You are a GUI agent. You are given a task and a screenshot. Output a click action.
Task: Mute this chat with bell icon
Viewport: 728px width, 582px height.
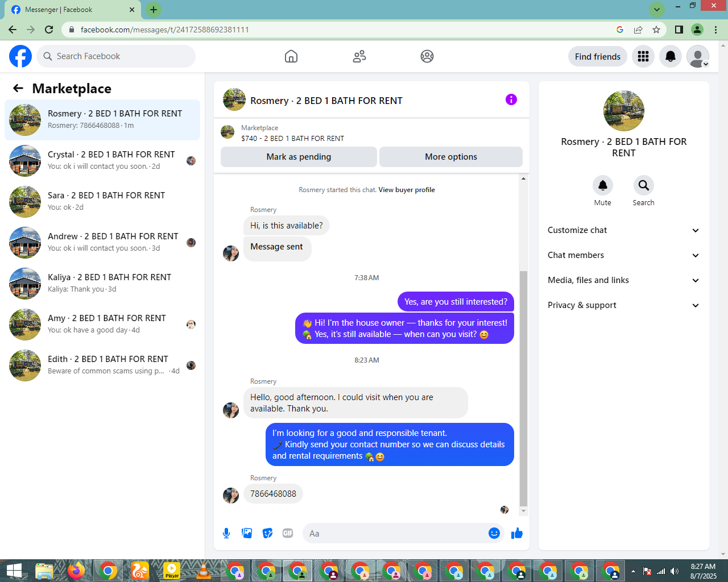tap(603, 185)
